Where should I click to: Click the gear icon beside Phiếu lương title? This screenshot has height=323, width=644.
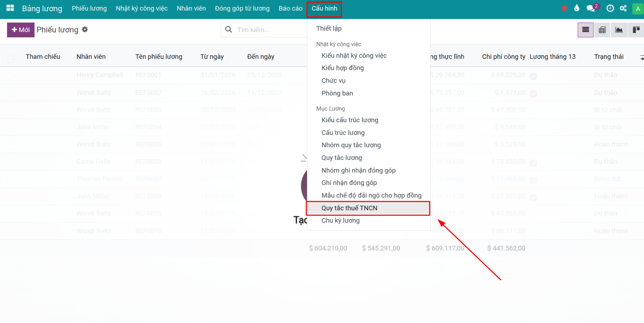pos(85,30)
